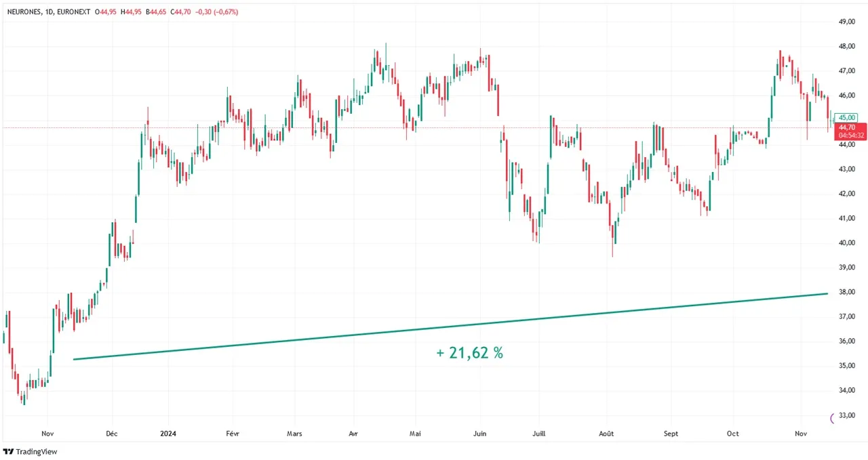Click the Déc label on the time axis
Screen dimensions: 868x460
pos(112,434)
